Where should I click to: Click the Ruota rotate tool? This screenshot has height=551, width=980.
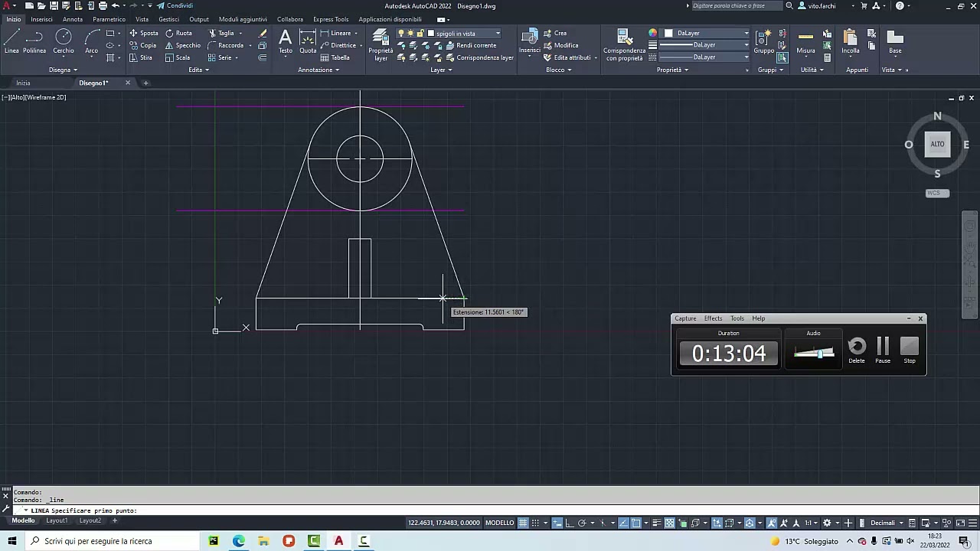[x=178, y=33]
